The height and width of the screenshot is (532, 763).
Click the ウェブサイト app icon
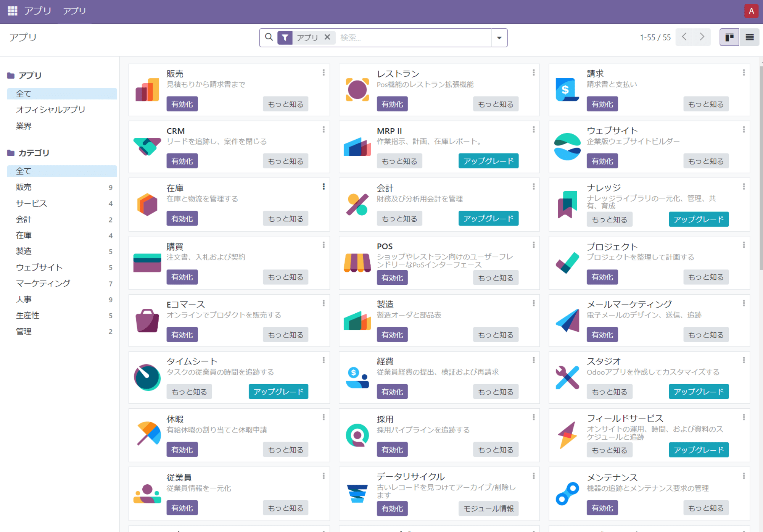tap(567, 147)
